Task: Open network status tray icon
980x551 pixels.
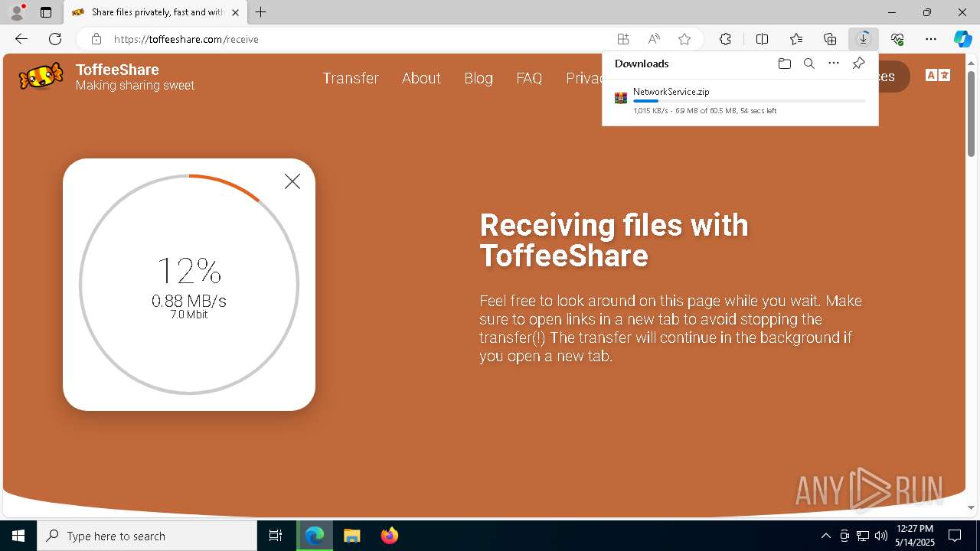Action: tap(863, 536)
